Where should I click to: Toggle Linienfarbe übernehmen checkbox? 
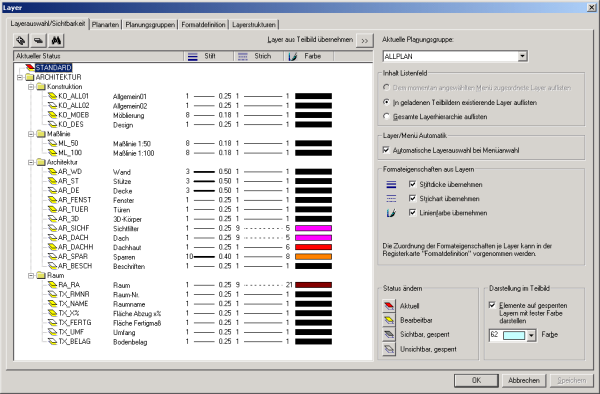(412, 213)
